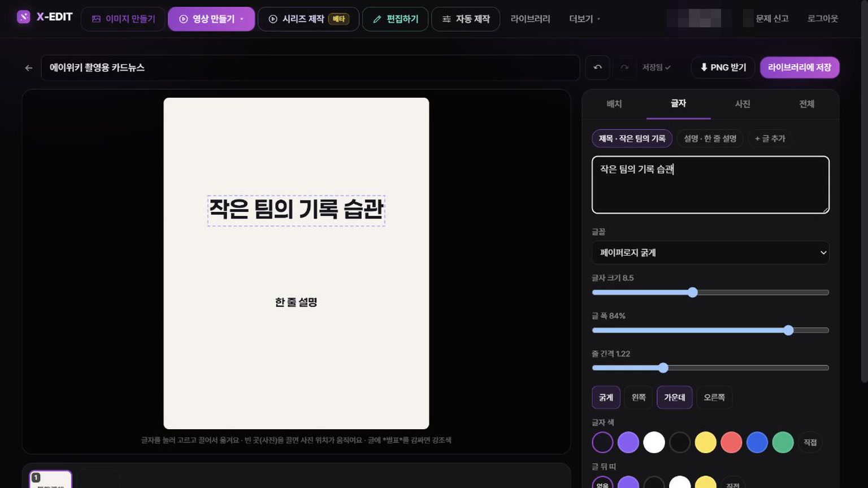Open the 글꼴 font dropdown
The image size is (868, 488).
(710, 252)
